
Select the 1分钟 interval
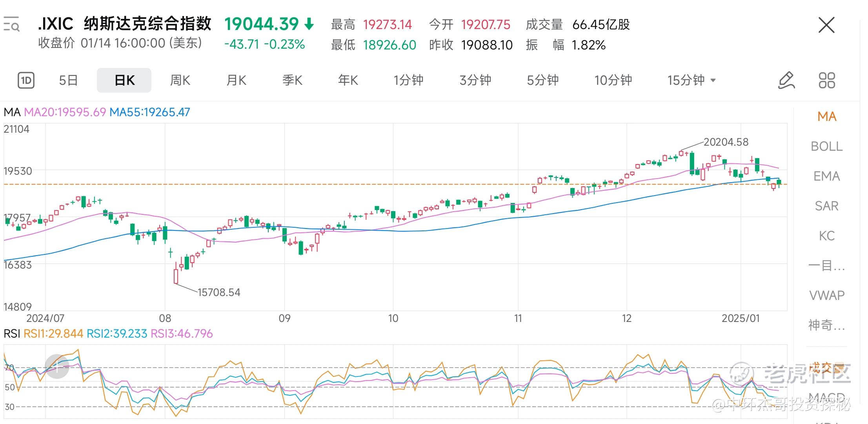408,80
